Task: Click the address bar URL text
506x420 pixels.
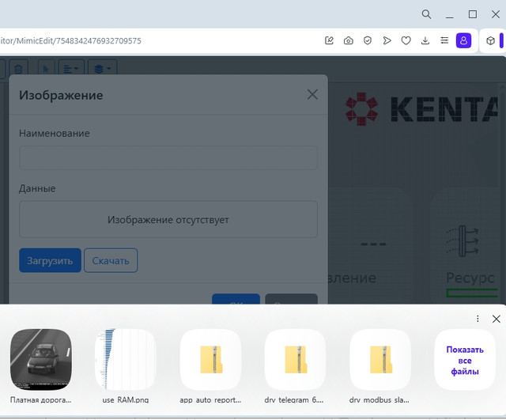Action: pyautogui.click(x=70, y=40)
